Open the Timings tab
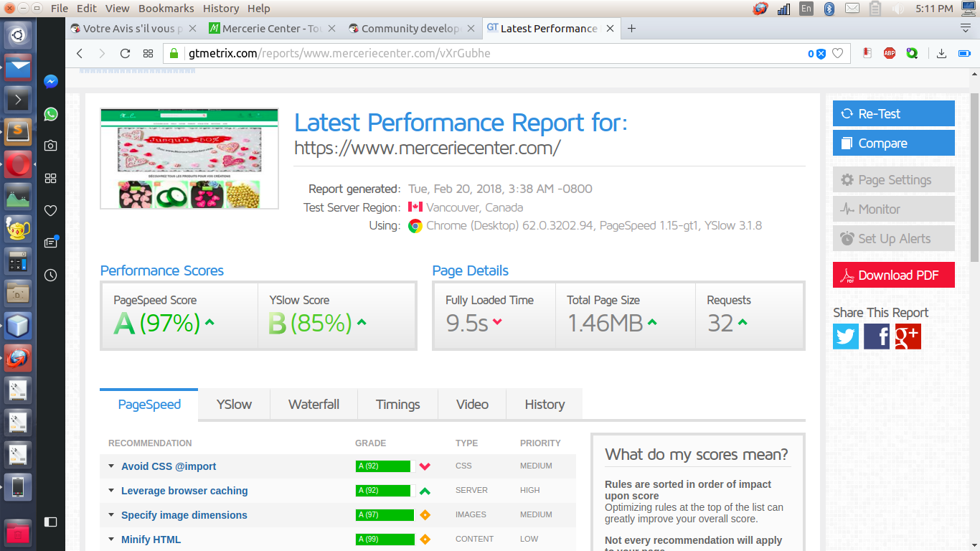 [397, 405]
